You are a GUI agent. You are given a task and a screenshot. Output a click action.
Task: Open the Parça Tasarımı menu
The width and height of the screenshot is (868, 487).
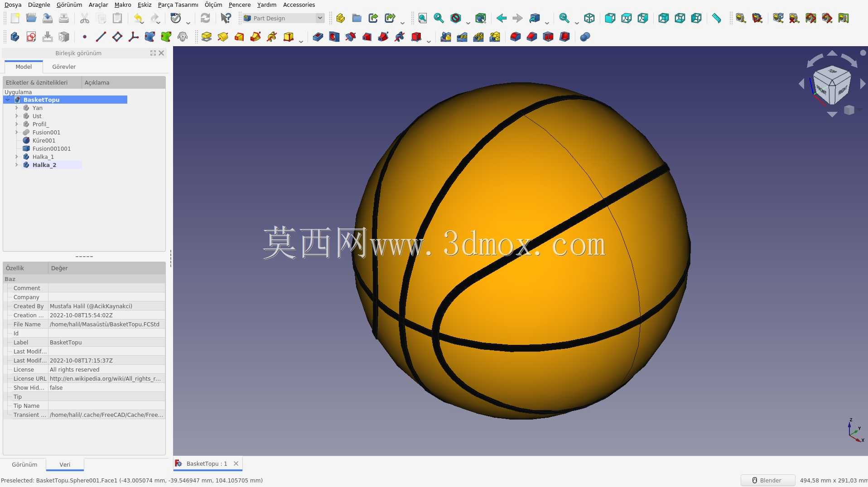(178, 5)
